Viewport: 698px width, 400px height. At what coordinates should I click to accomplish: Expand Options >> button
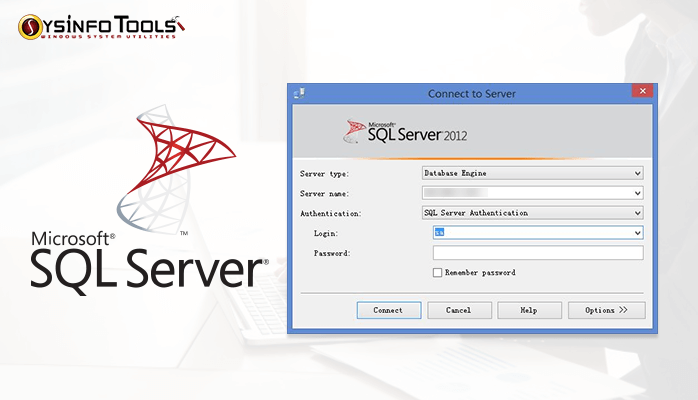[x=606, y=310]
